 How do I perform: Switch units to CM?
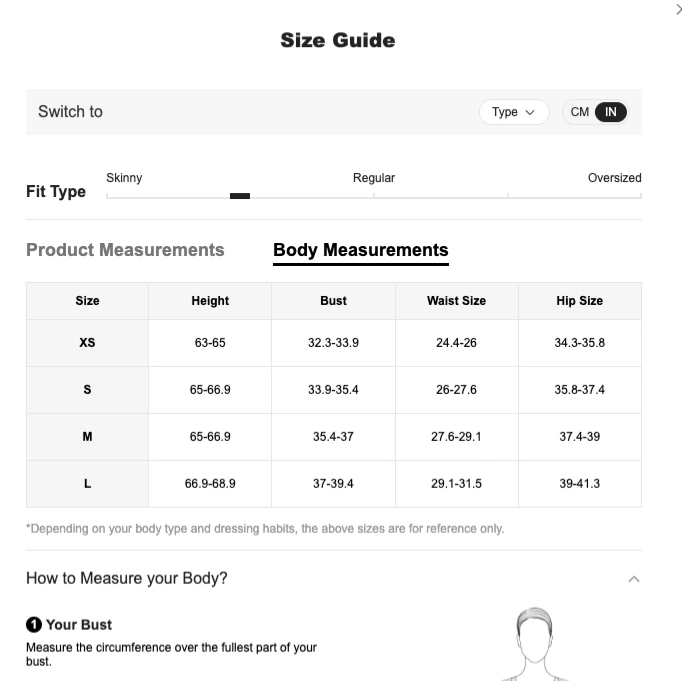pyautogui.click(x=579, y=112)
